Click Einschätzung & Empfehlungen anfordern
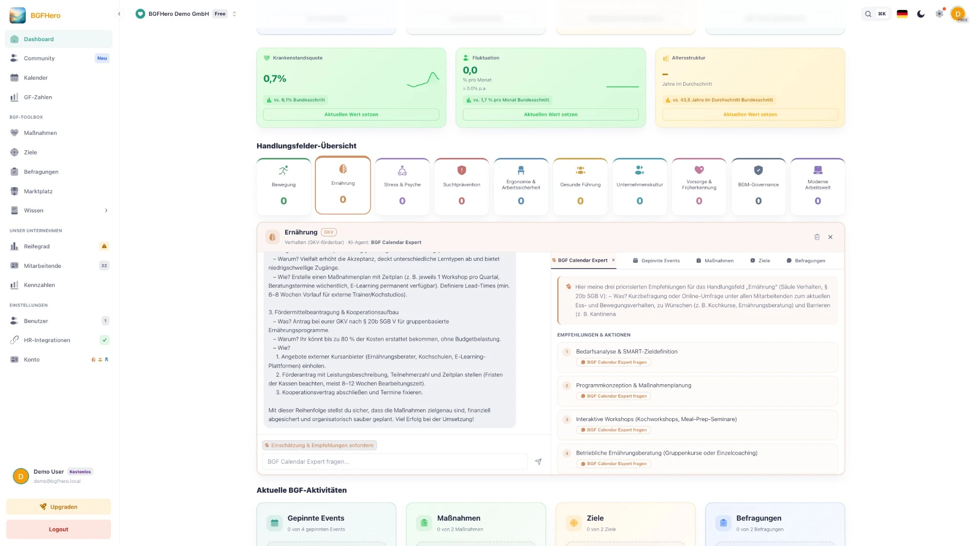980x546 pixels. 319,446
